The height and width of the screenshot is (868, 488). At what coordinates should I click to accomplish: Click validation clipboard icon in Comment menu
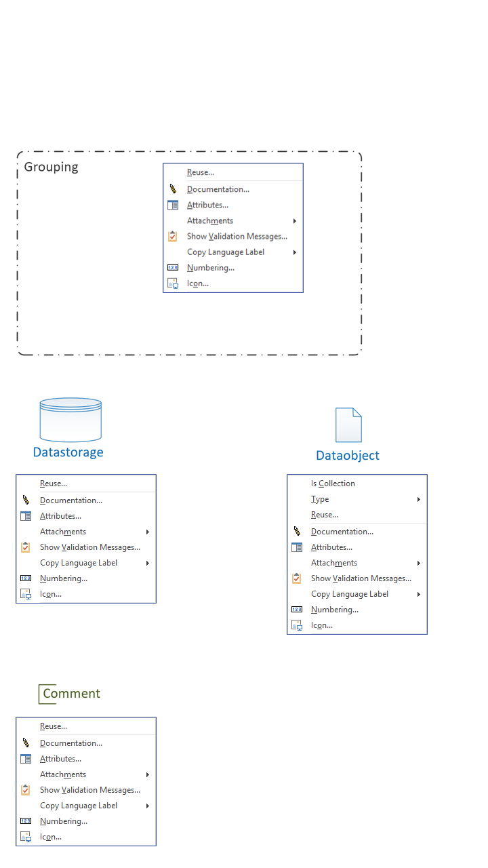click(x=26, y=790)
